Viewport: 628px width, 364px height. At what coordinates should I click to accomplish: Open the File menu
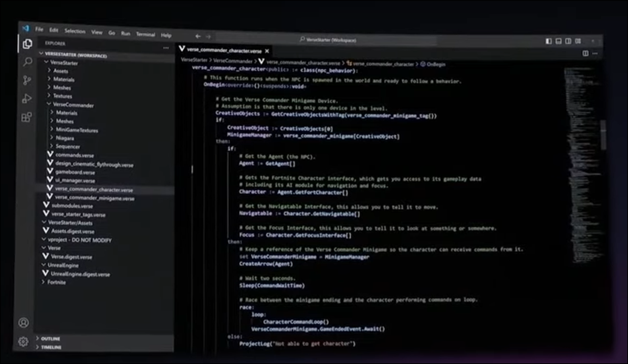pyautogui.click(x=39, y=29)
